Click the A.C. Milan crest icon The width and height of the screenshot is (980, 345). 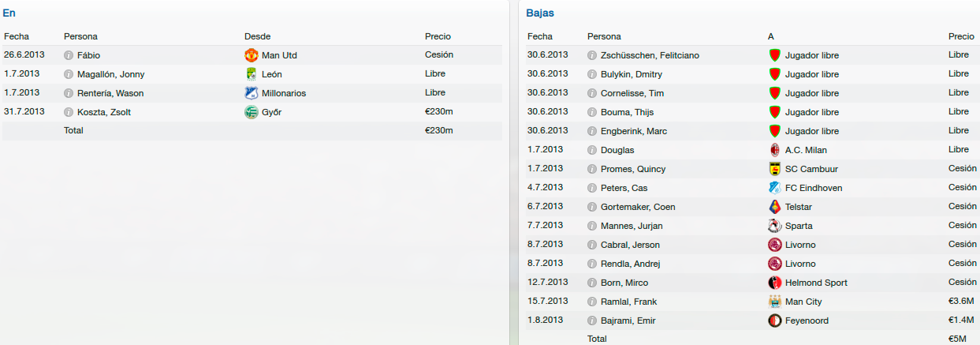[775, 150]
